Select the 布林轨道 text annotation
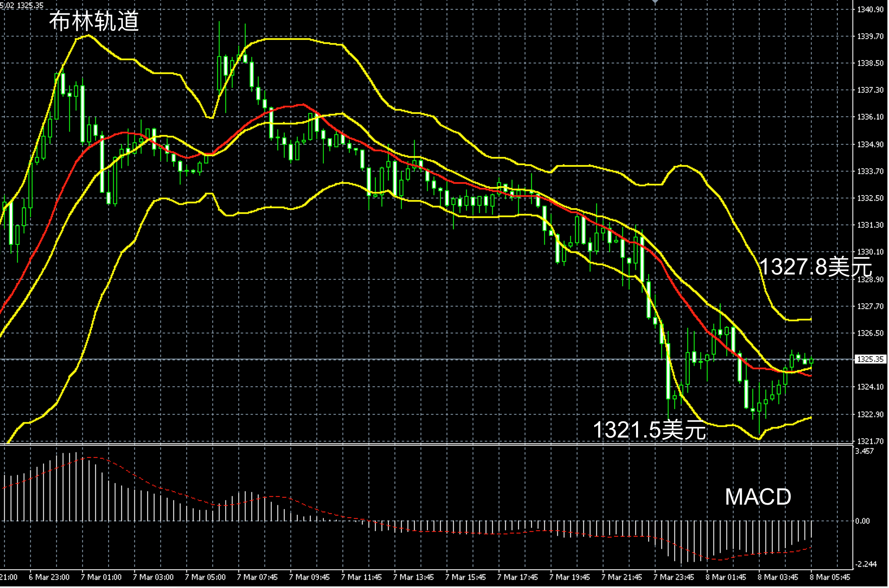 pyautogui.click(x=94, y=21)
